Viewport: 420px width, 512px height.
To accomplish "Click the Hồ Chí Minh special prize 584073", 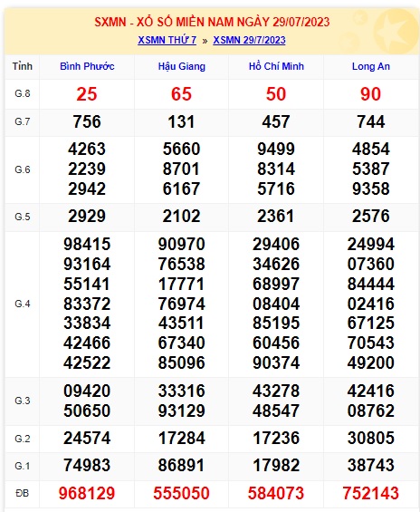I will click(x=276, y=493).
